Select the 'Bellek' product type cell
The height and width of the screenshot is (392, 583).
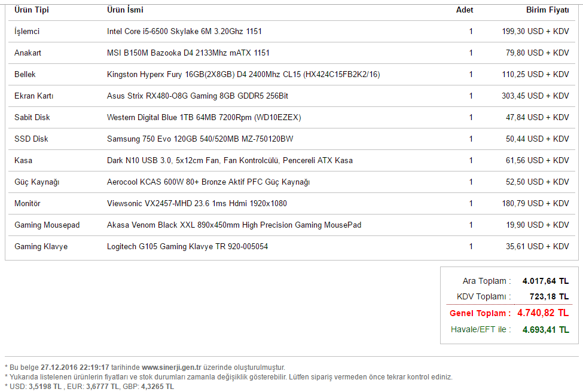click(x=25, y=75)
